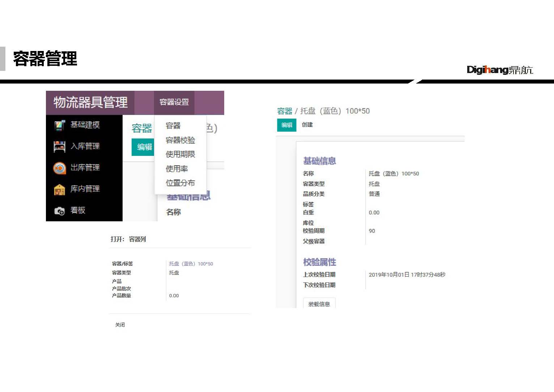Click the 打开: 容器列 dialog title

click(128, 239)
